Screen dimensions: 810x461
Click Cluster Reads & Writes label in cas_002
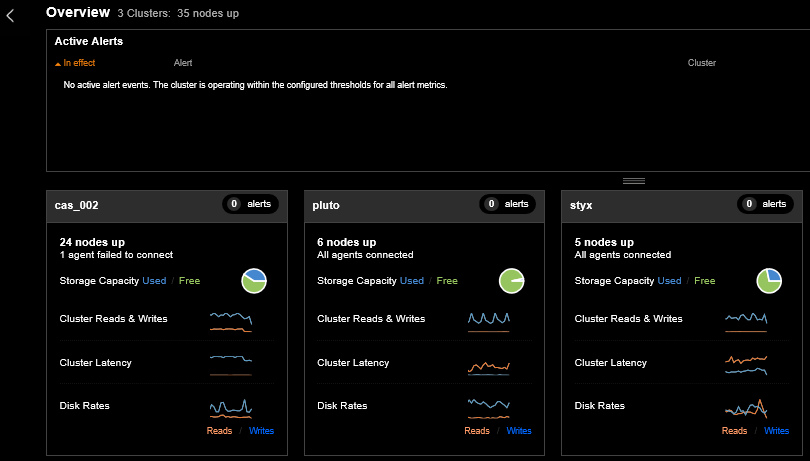tap(114, 319)
